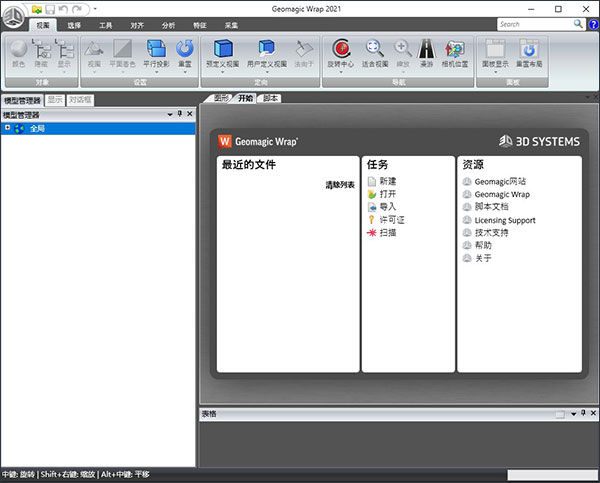Click the 适合视图 (fit view) magnifier icon
The image size is (600, 483).
[x=375, y=47]
